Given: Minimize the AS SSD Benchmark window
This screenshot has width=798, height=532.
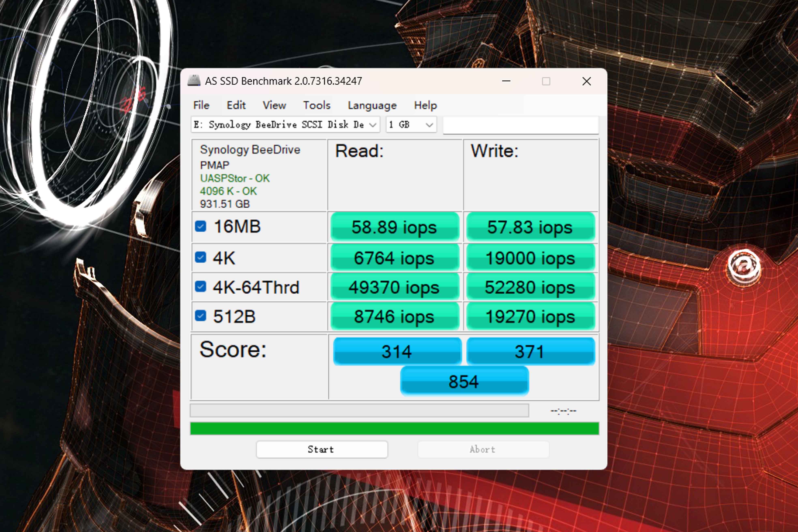Looking at the screenshot, I should tap(506, 81).
